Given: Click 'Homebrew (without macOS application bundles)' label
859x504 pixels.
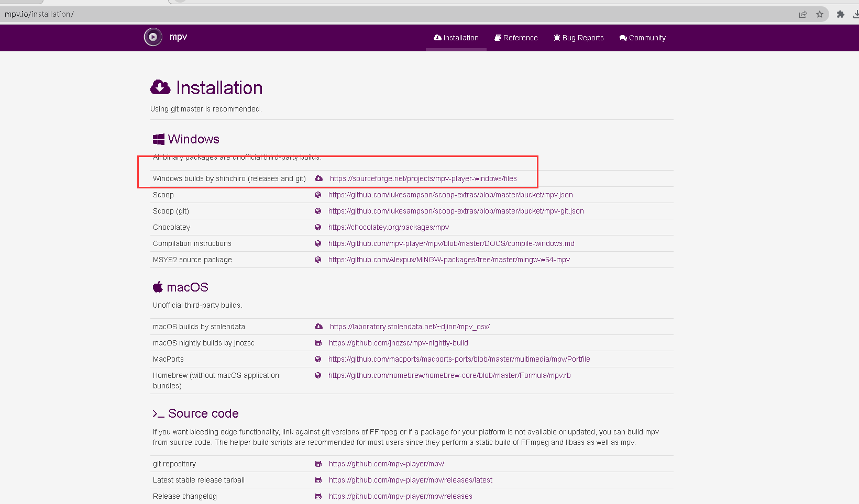Looking at the screenshot, I should [x=216, y=380].
